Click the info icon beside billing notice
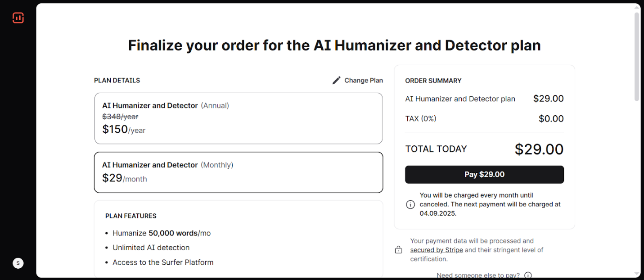The image size is (644, 280). [410, 204]
